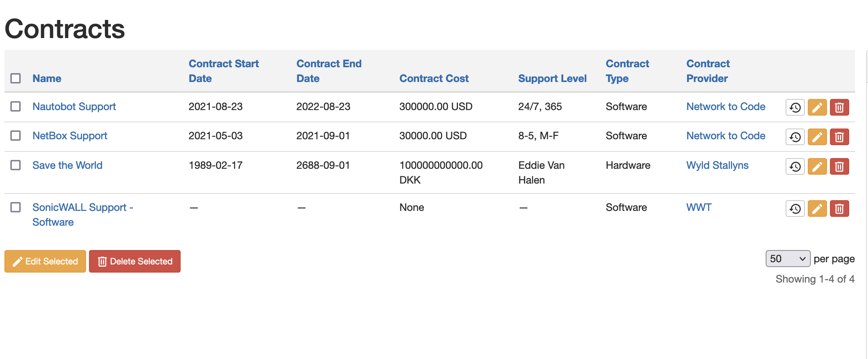This screenshot has height=359, width=868.
Task: Open the per page count dropdown
Action: coord(787,259)
